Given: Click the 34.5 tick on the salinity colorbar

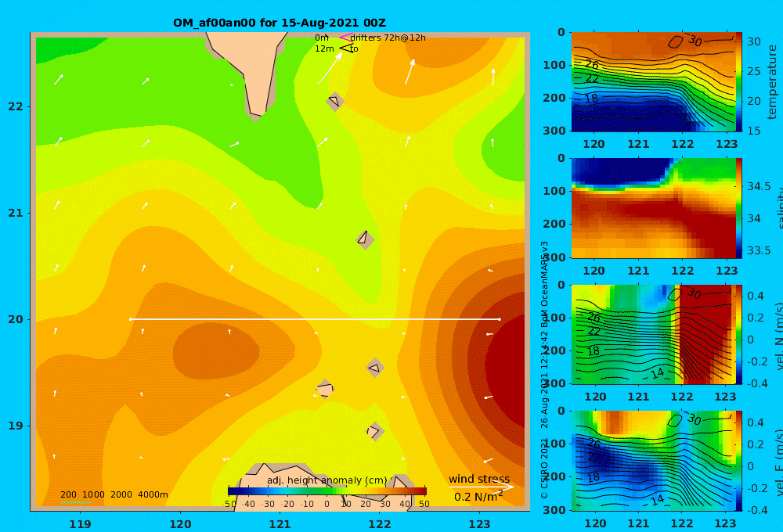Looking at the screenshot, I should (759, 186).
